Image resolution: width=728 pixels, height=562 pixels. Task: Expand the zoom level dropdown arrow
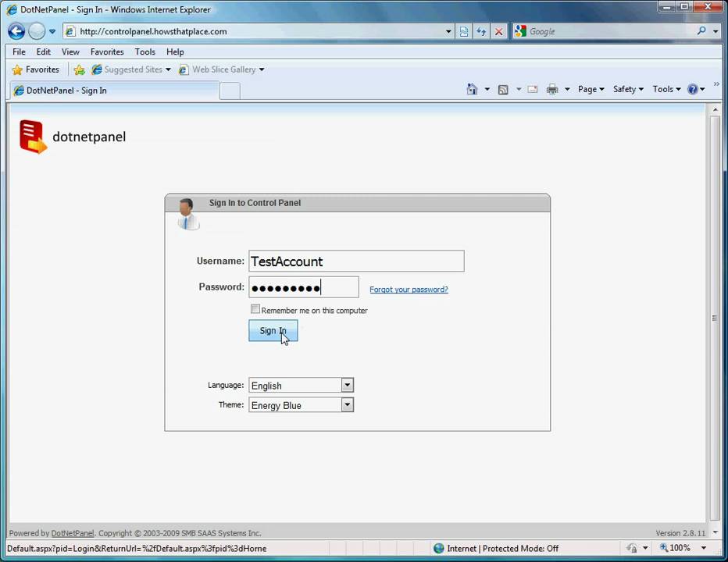coord(704,548)
